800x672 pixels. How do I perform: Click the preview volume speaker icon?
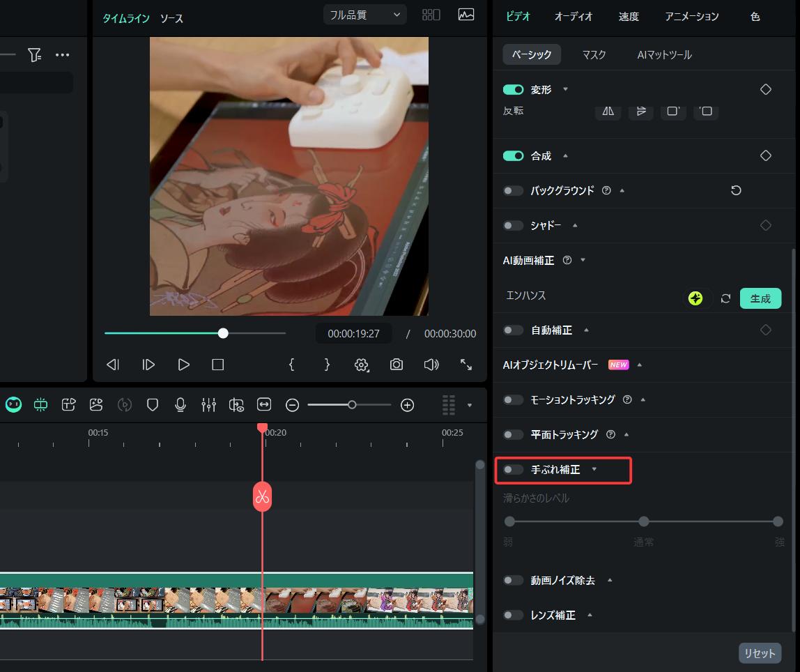tap(431, 365)
